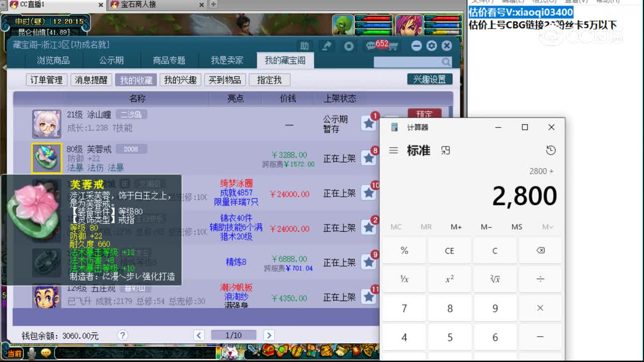Open the 买到物品 sub-tab
This screenshot has height=362, width=644.
(x=225, y=80)
